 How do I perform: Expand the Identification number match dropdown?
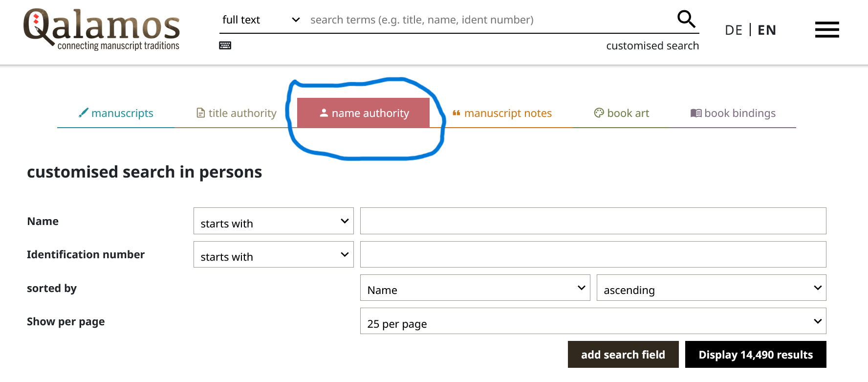[273, 254]
